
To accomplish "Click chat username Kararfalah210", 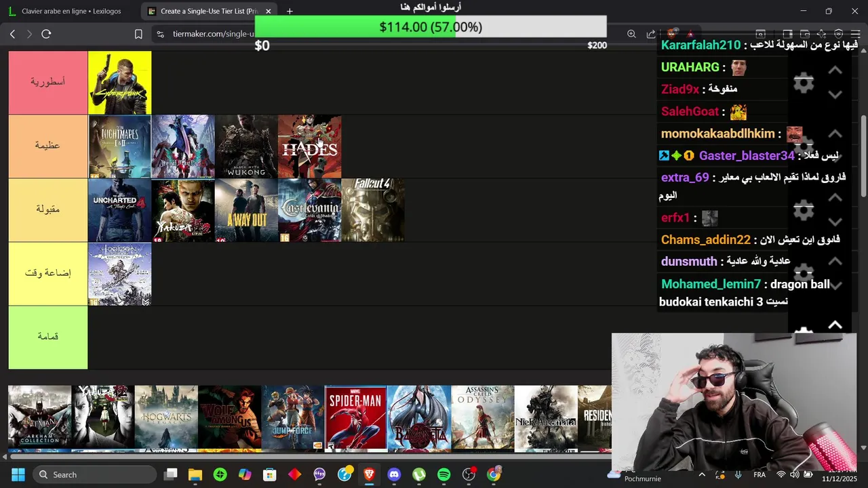I will pyautogui.click(x=701, y=45).
